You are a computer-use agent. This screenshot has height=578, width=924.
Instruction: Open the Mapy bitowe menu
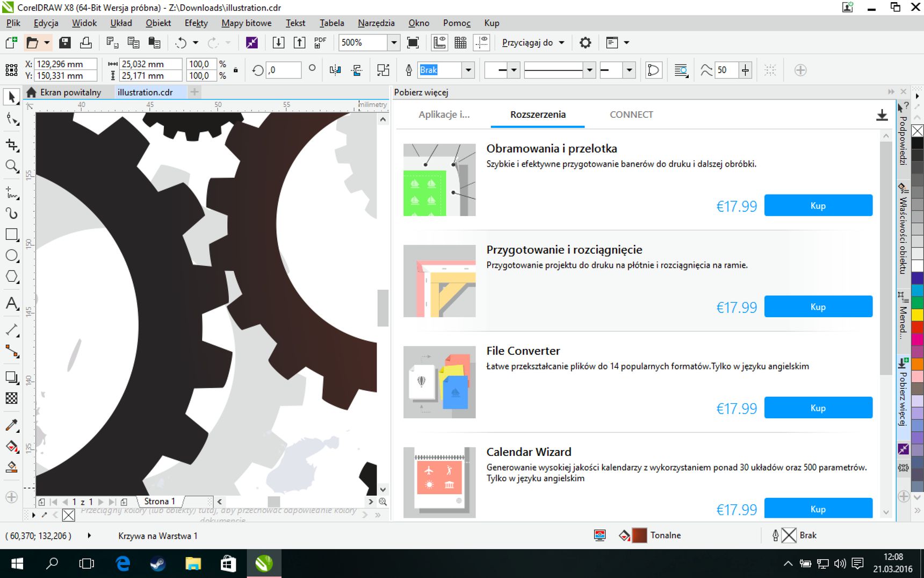tap(247, 23)
